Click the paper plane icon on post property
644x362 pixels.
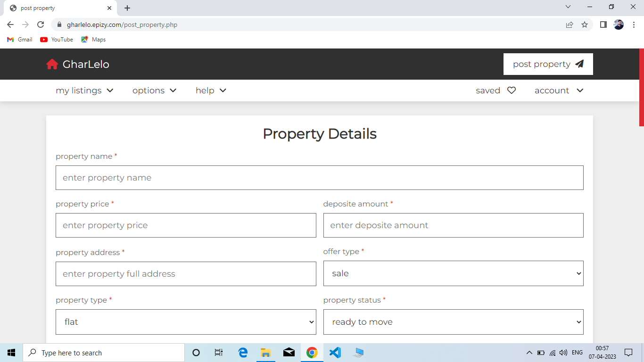click(x=579, y=64)
